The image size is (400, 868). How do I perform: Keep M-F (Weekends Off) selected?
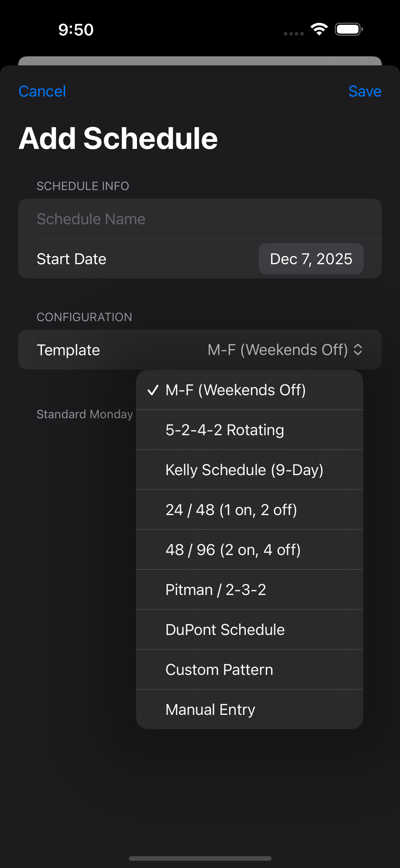click(235, 390)
